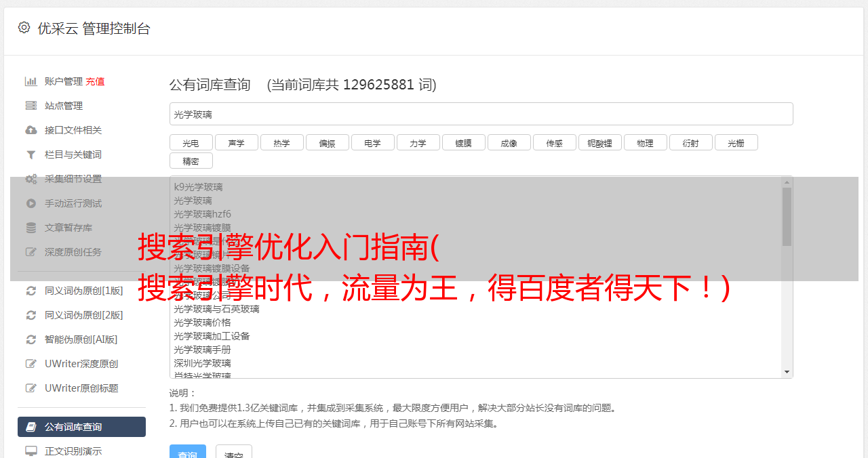868x458 pixels.
Task: Click the filter icon for 栏目与关键词
Action: (x=31, y=154)
